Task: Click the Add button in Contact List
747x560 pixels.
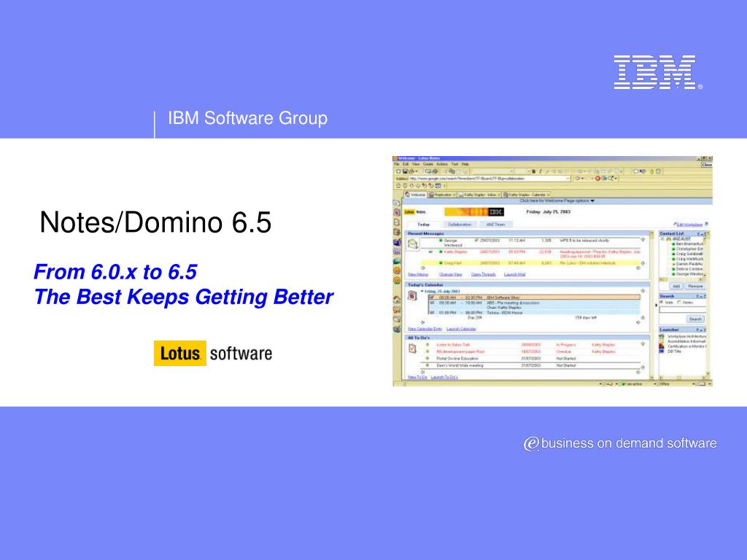Action: pyautogui.click(x=676, y=286)
